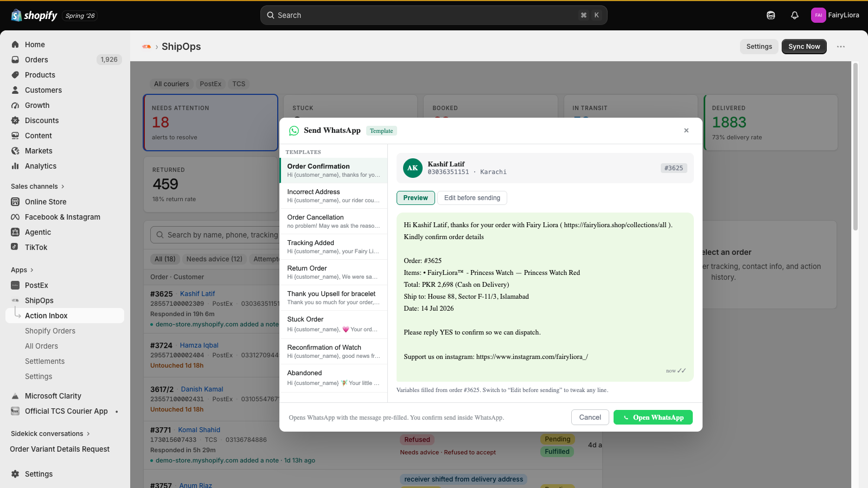This screenshot has width=868, height=488.
Task: Switch to the Preview tab
Action: (416, 198)
